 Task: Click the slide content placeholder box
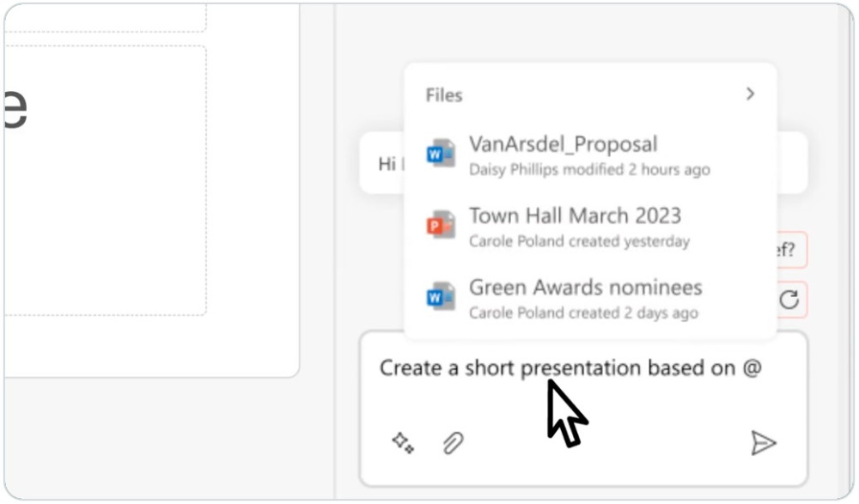(105, 181)
